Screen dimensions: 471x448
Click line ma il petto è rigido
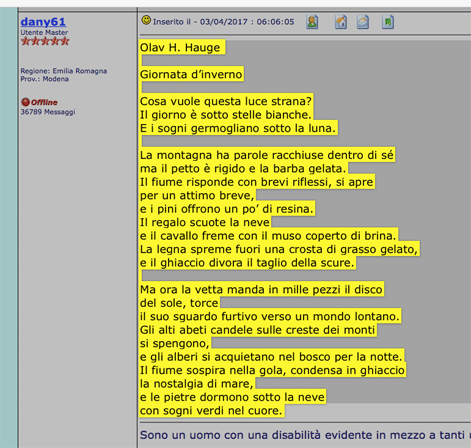(243, 168)
